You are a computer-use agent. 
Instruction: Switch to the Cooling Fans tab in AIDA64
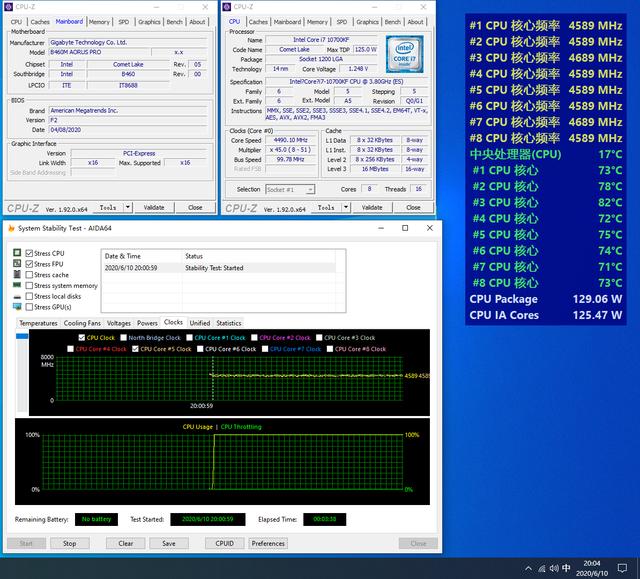click(x=82, y=323)
